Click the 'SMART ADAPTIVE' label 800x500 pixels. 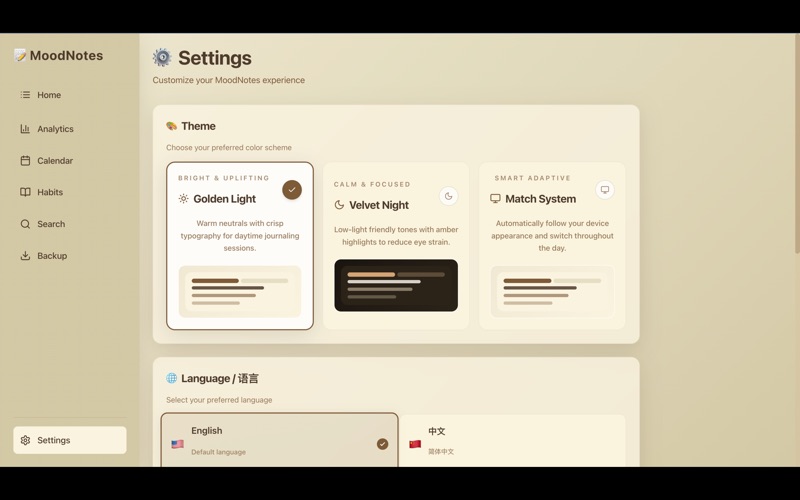pos(533,178)
